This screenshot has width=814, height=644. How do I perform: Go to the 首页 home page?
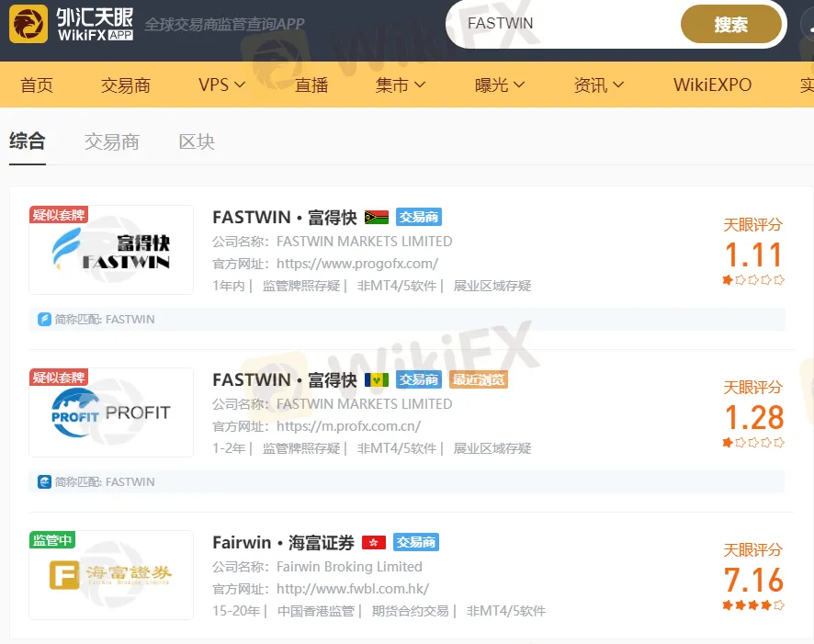[37, 85]
